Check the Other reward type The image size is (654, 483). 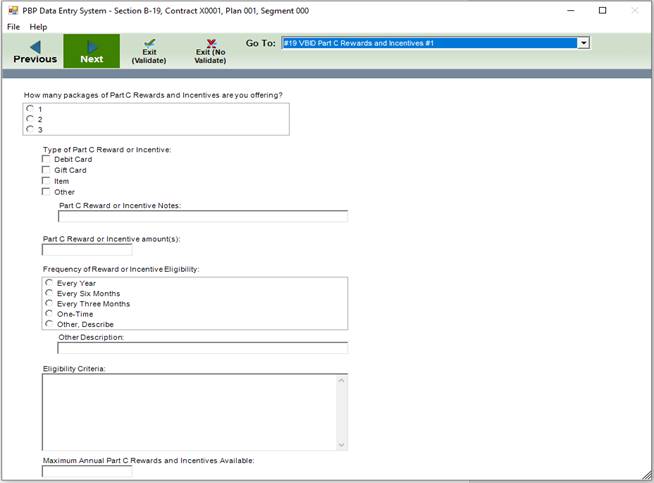coord(46,191)
